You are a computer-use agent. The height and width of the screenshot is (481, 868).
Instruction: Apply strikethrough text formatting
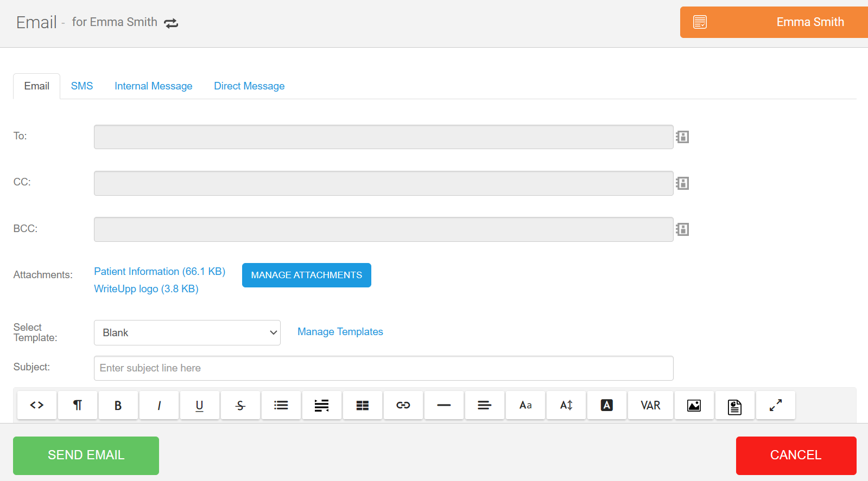pos(240,405)
